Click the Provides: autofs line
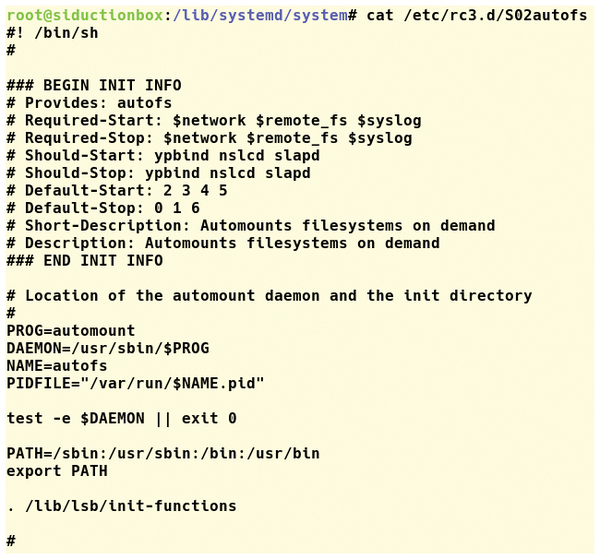The height and width of the screenshot is (559, 600). point(89,103)
